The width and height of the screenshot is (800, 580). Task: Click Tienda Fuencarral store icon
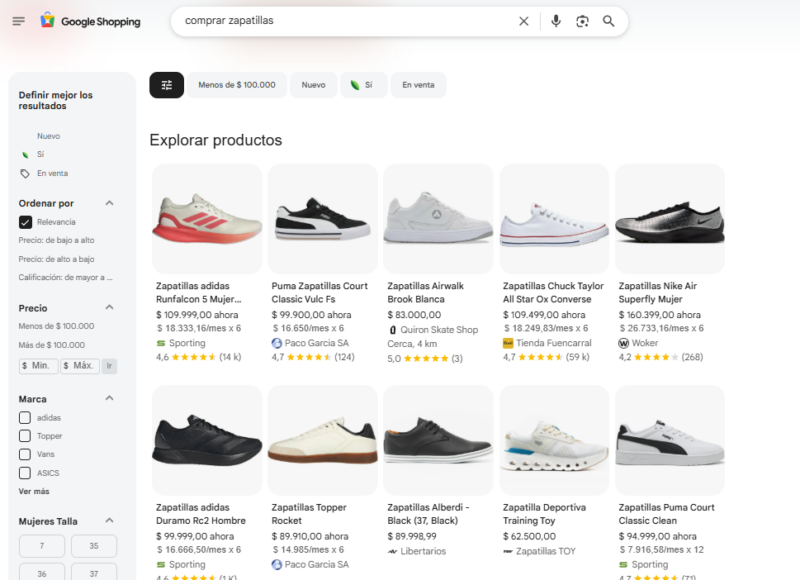pyautogui.click(x=508, y=343)
